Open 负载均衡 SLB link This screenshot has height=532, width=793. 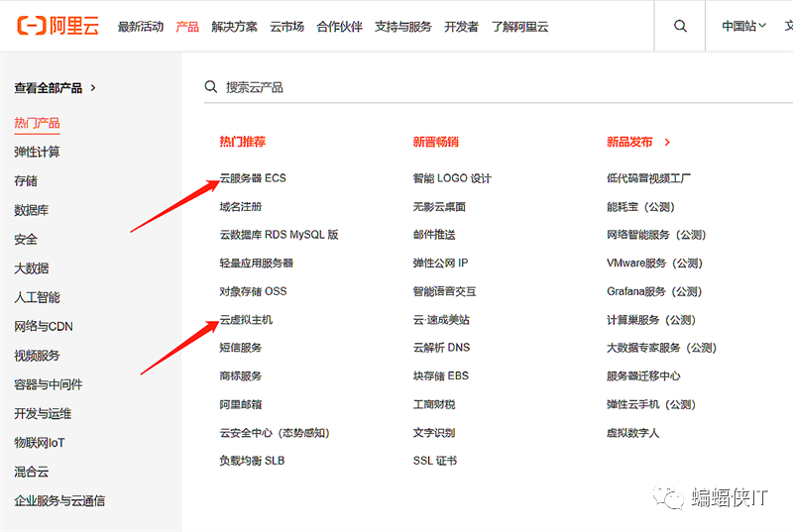pyautogui.click(x=252, y=461)
